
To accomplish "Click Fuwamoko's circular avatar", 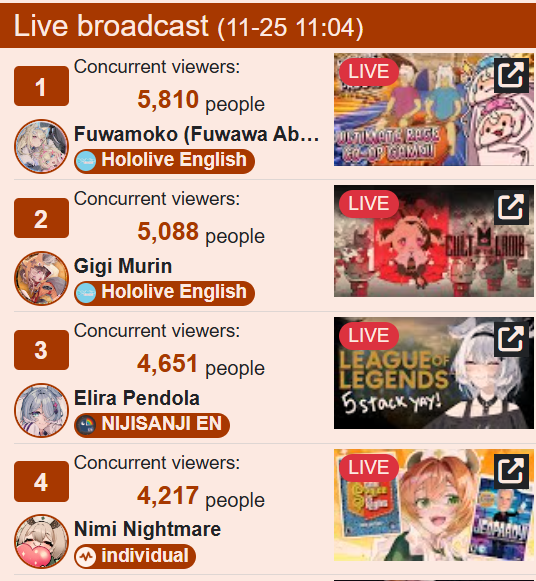I will click(x=41, y=146).
